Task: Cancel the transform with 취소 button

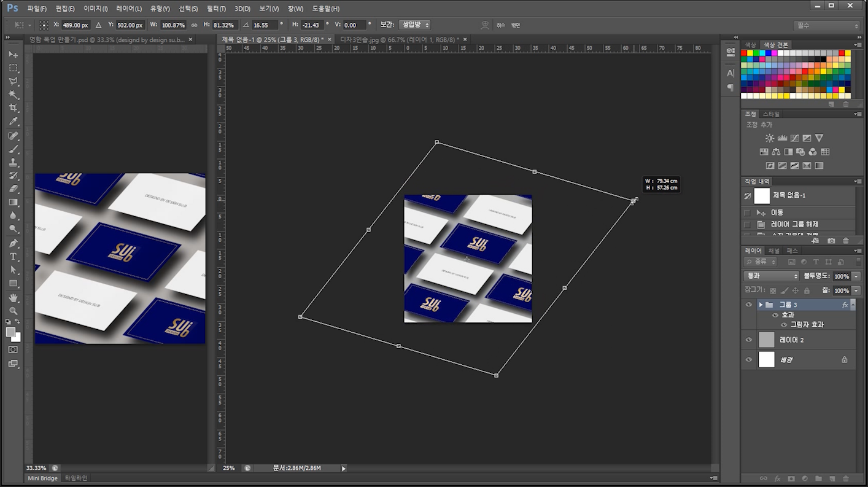Action: pos(501,25)
